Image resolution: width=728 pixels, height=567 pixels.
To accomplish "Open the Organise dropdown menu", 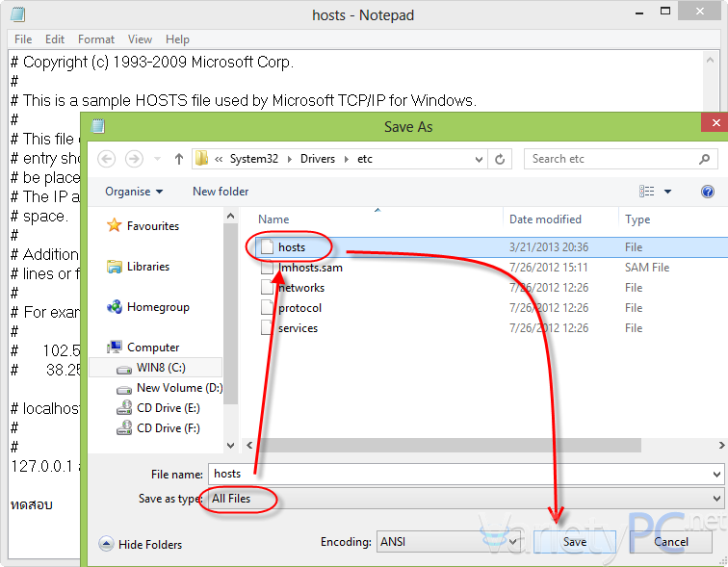I will 134,192.
